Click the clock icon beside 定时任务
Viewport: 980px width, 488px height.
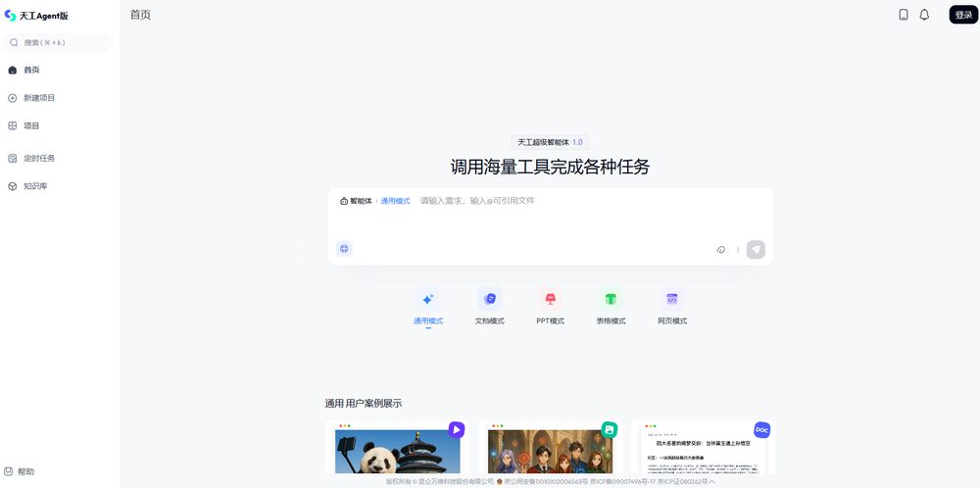(x=13, y=158)
